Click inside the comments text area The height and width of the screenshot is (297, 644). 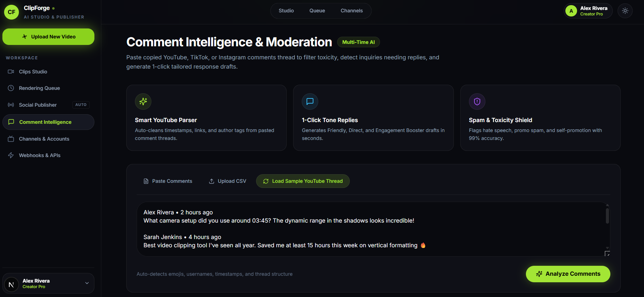[373, 229]
